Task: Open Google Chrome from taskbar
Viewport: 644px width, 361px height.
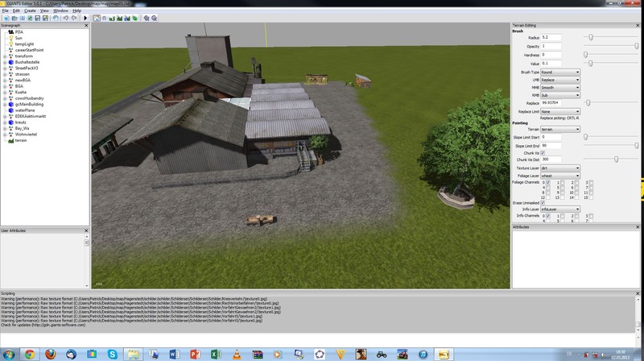Action: 30,354
